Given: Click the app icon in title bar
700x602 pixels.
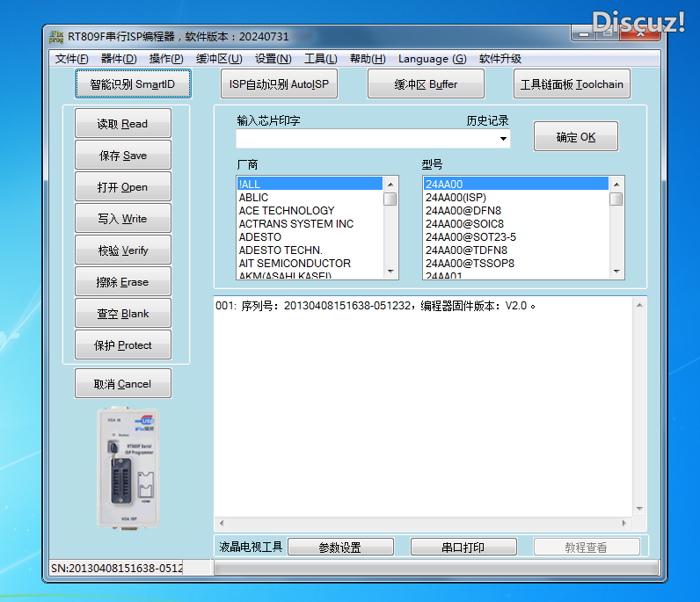Looking at the screenshot, I should click(55, 36).
